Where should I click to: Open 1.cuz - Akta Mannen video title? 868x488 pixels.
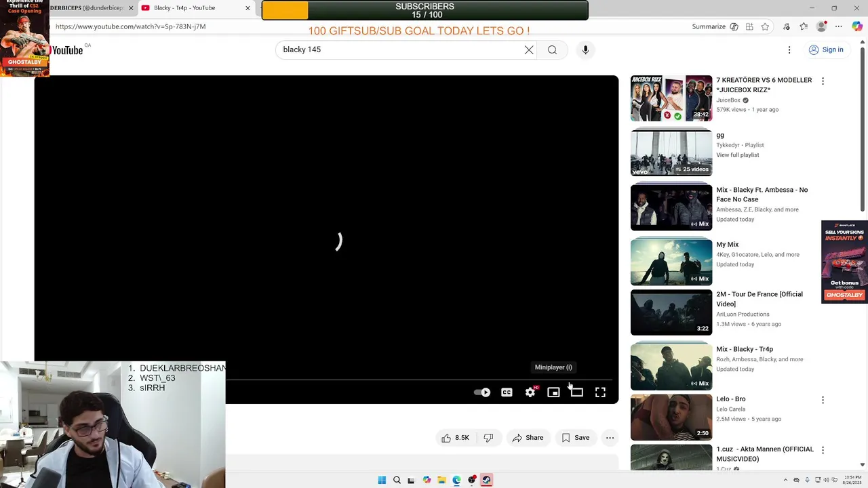[x=765, y=454]
